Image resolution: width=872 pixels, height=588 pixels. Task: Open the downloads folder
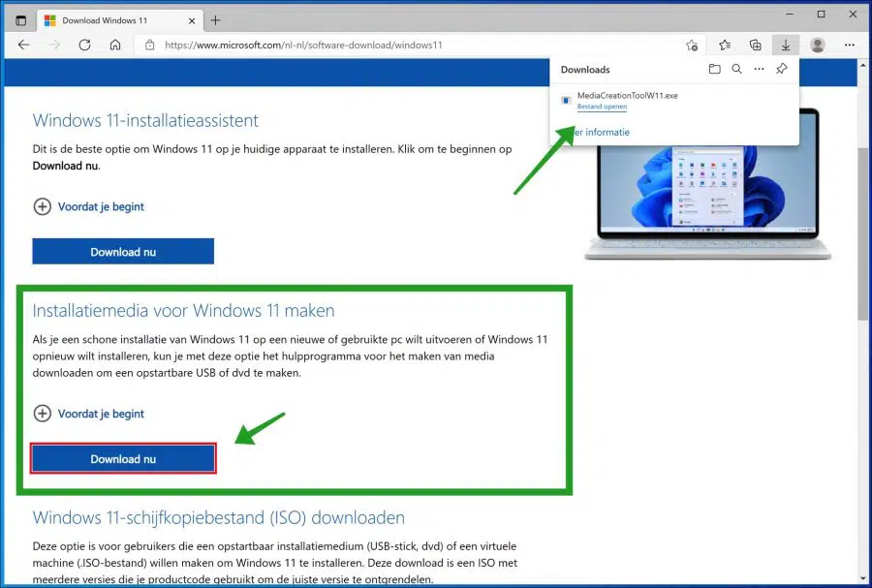click(x=715, y=69)
